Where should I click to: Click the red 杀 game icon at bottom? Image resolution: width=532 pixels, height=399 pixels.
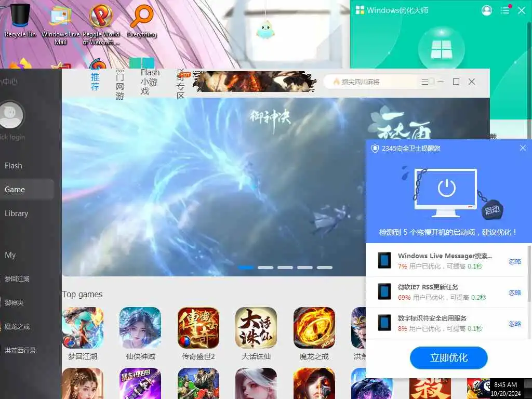(430, 389)
